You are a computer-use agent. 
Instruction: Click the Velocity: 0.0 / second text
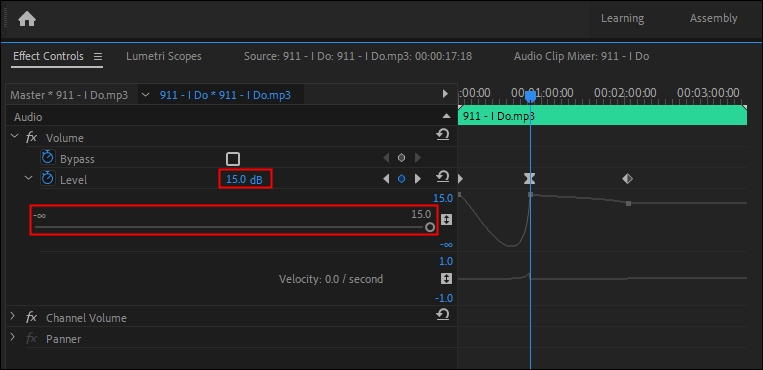(331, 279)
